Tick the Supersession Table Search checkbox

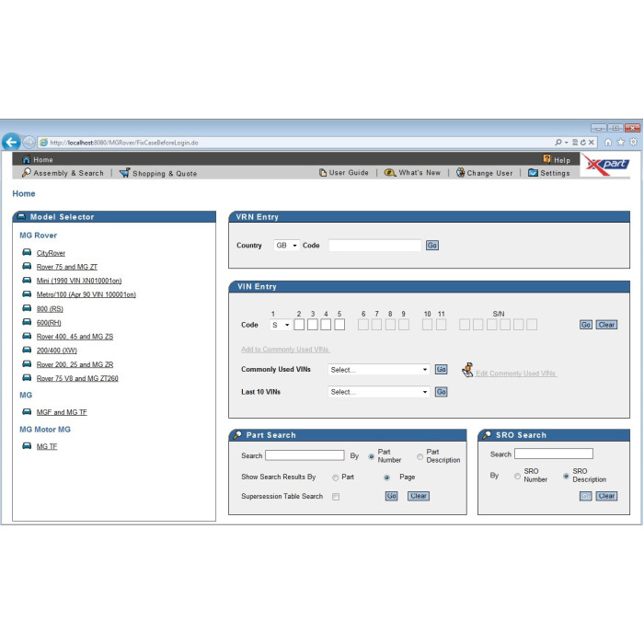click(x=336, y=496)
